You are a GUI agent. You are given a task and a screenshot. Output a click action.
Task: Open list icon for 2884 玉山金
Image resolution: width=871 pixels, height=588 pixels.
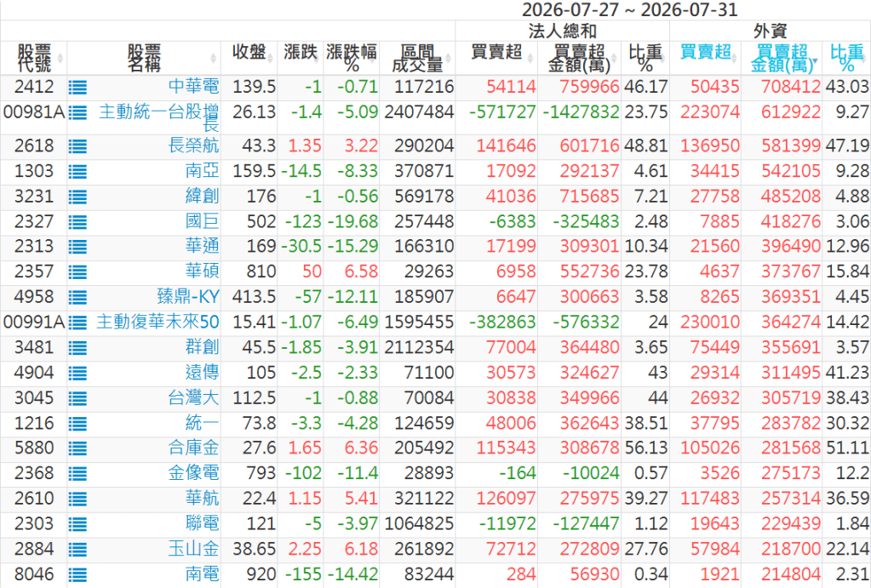(x=77, y=550)
